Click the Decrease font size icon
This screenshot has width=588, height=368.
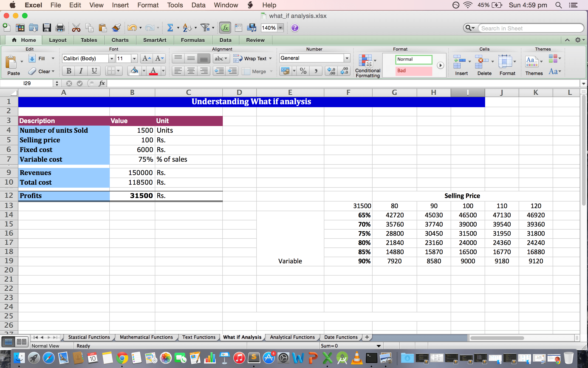[x=159, y=58]
